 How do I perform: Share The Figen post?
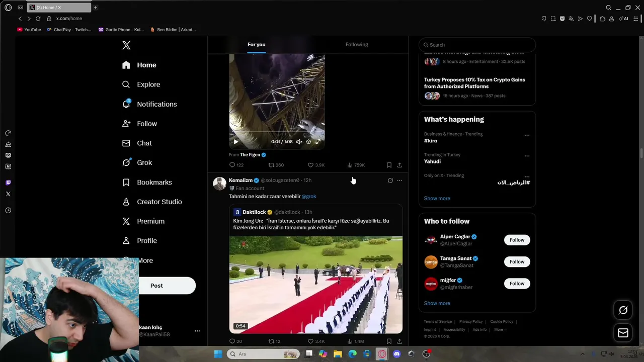click(399, 165)
